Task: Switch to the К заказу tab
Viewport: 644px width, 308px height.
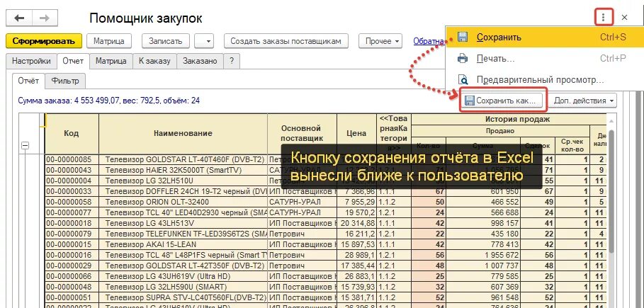Action: [154, 61]
